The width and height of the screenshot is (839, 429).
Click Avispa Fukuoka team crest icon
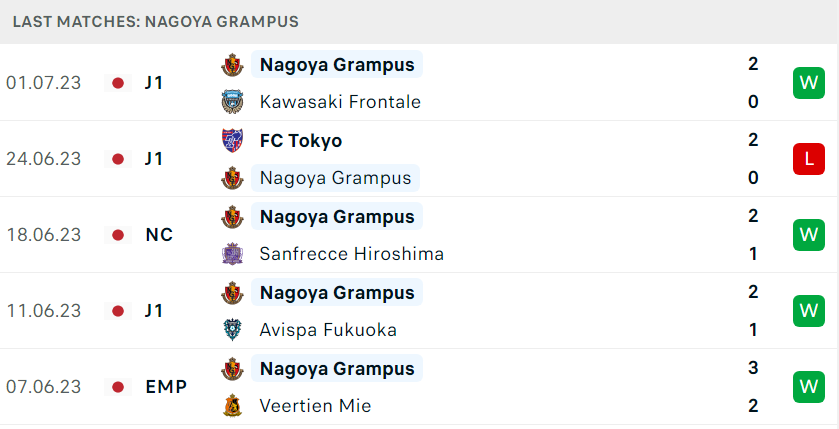[x=232, y=330]
